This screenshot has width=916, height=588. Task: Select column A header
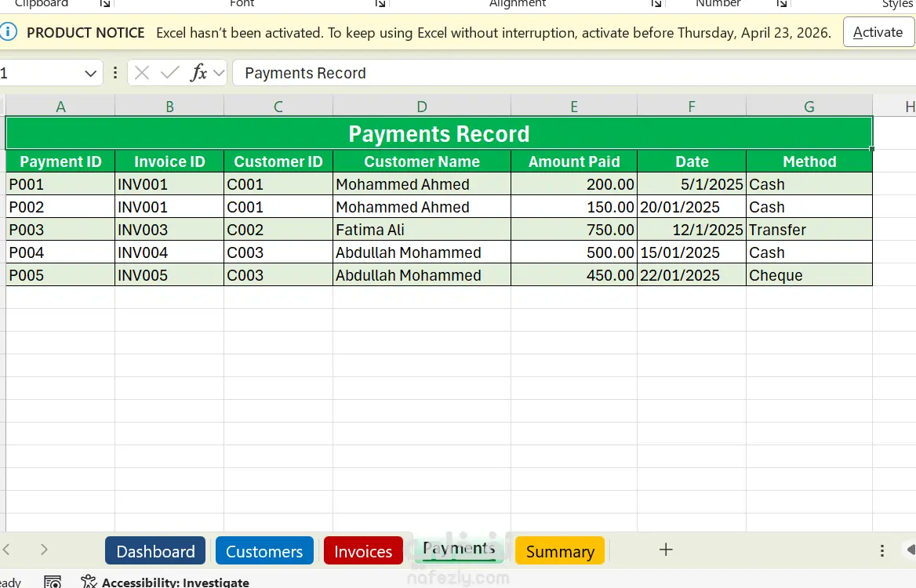click(x=60, y=107)
